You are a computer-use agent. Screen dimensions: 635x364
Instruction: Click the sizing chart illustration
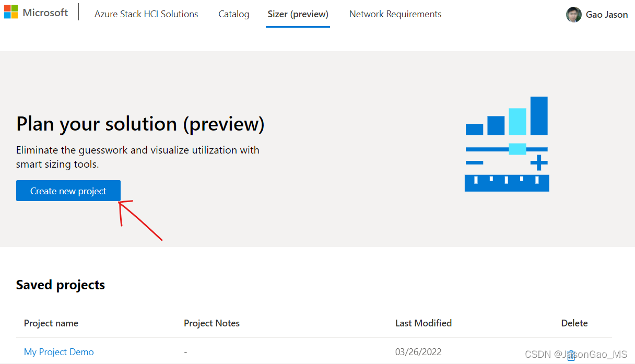(507, 144)
